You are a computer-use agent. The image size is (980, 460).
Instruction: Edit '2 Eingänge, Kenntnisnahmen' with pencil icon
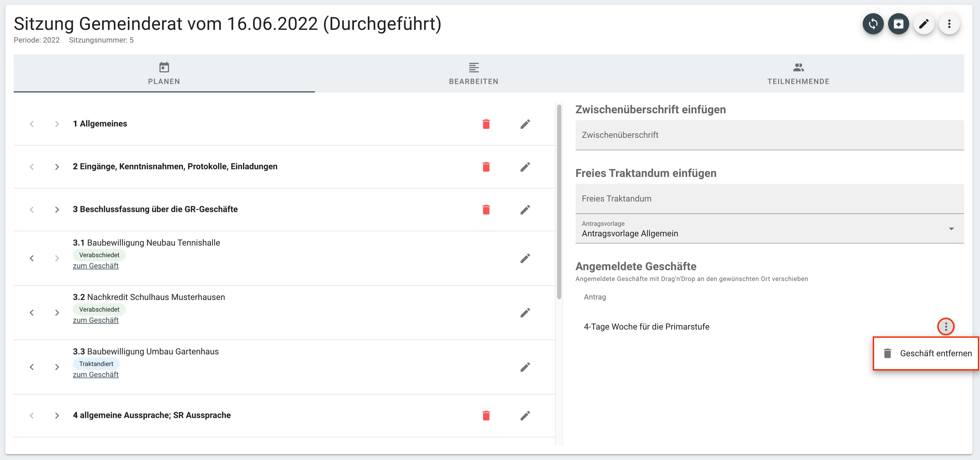(x=525, y=167)
